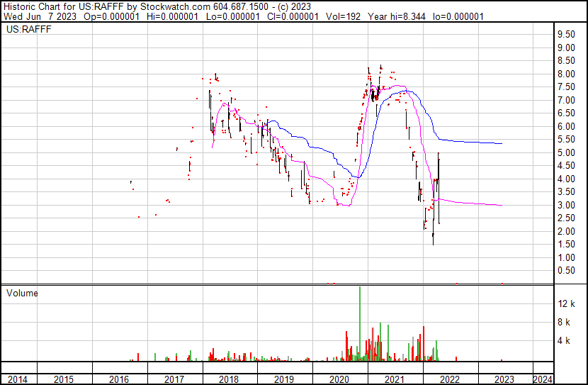Click the tallest green volume bar

pyautogui.click(x=360, y=323)
